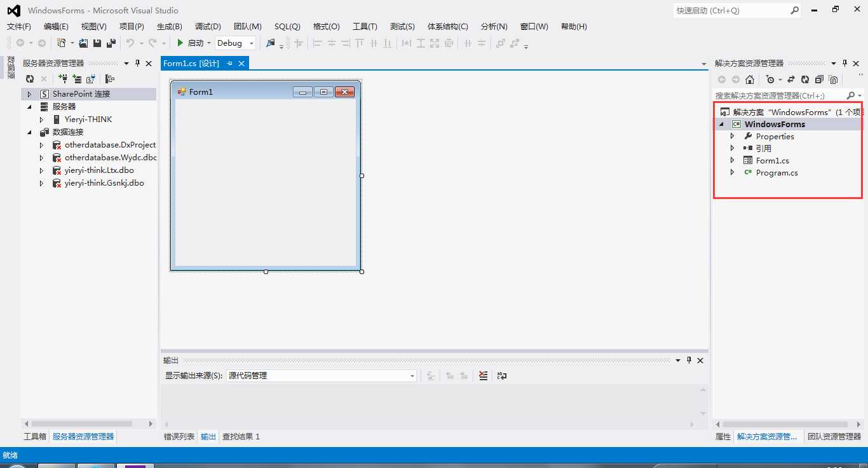This screenshot has width=868, height=468.
Task: Collapse the 服务器 node
Action: point(29,107)
